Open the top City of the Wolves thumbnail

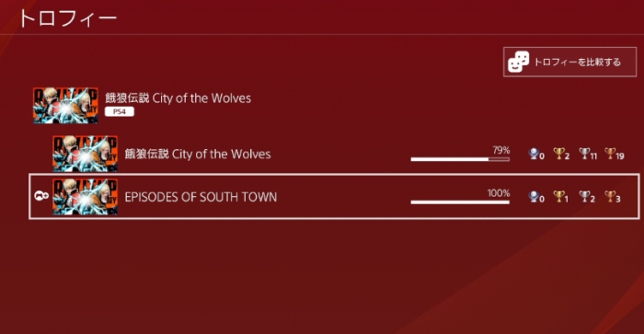[x=65, y=105]
